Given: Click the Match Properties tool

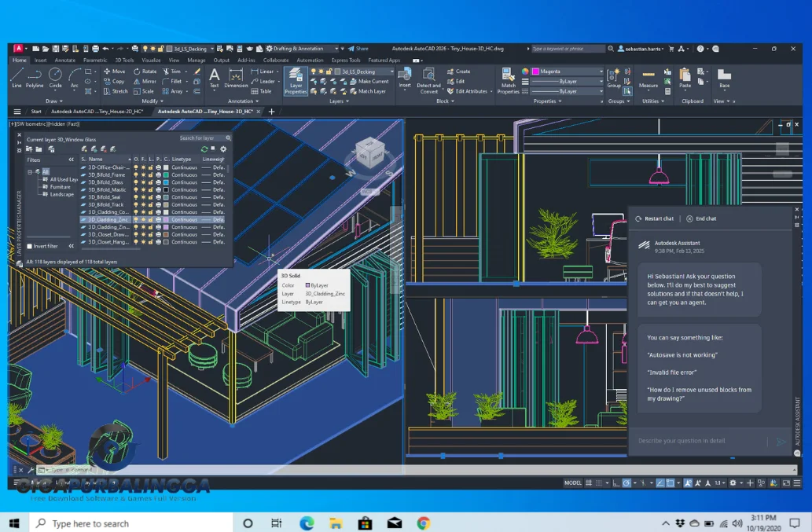Looking at the screenshot, I should [x=508, y=81].
